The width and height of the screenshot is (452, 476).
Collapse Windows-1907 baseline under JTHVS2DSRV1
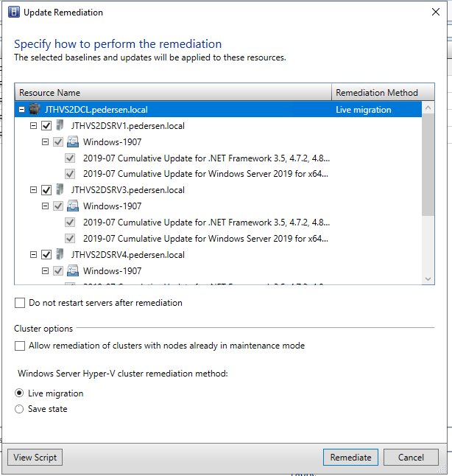pos(45,141)
